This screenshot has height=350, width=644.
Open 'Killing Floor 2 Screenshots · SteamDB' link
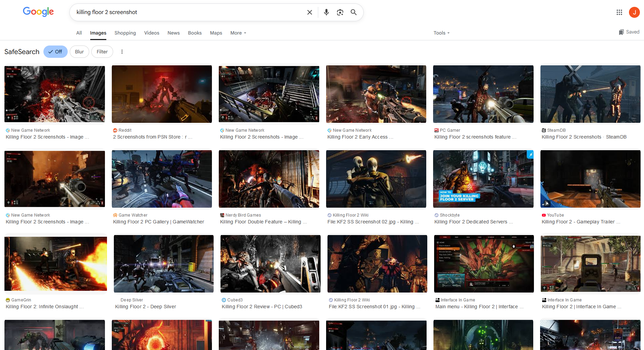(x=584, y=137)
